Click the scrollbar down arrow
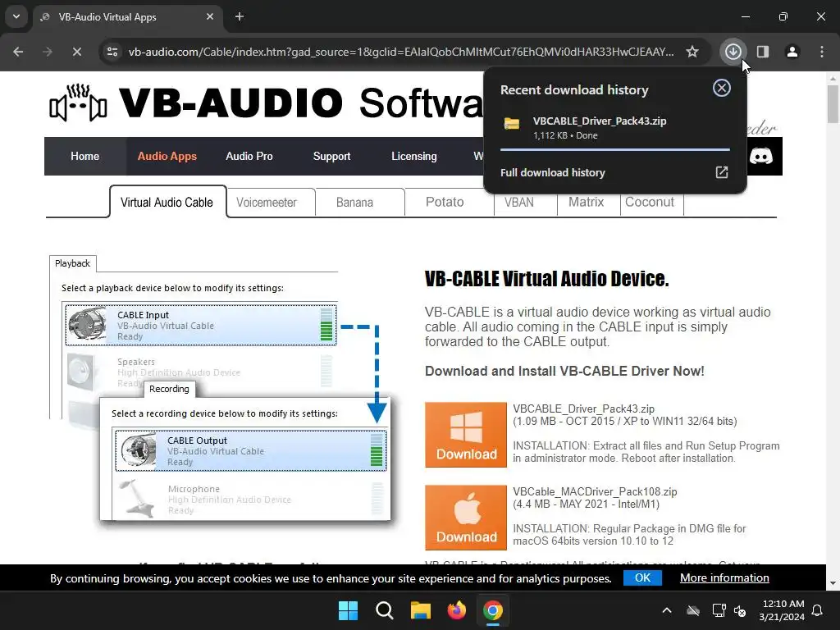Viewport: 840px width, 630px height. pos(833,583)
